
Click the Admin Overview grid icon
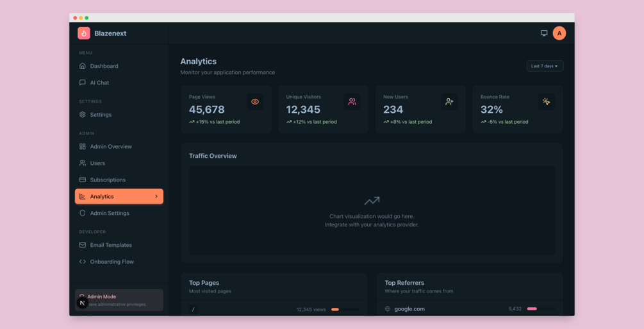pyautogui.click(x=83, y=146)
